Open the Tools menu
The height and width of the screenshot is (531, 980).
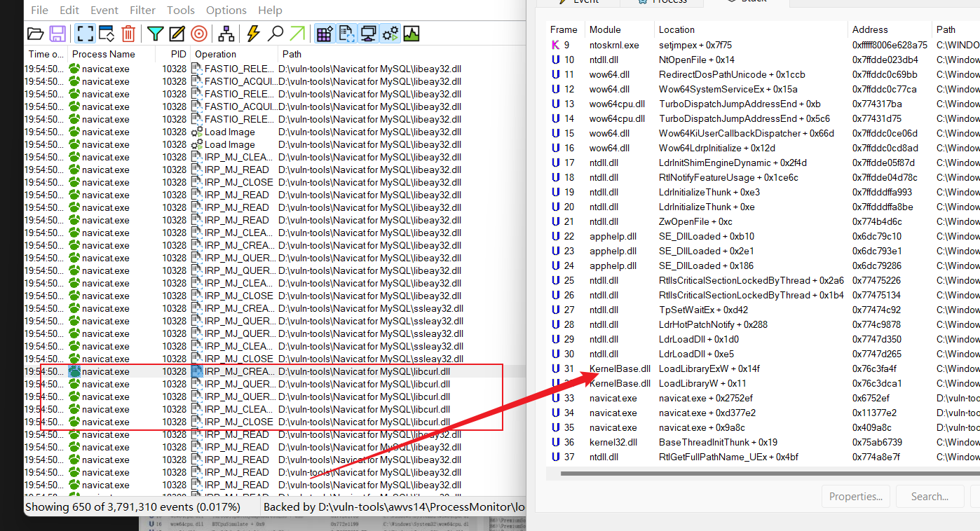[181, 11]
